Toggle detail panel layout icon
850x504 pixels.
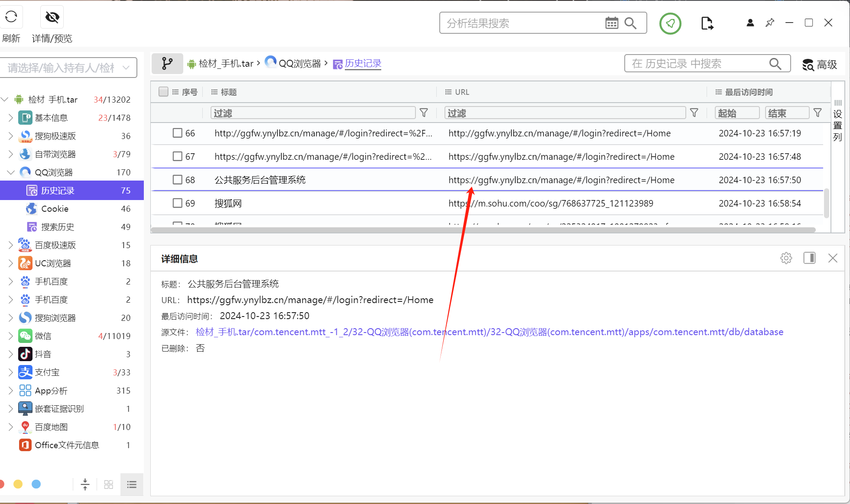point(809,258)
